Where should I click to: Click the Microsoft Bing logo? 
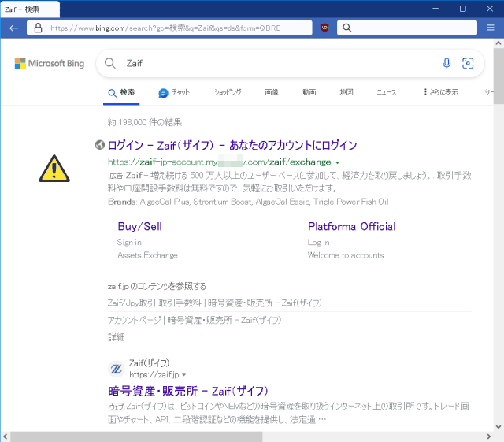point(50,63)
